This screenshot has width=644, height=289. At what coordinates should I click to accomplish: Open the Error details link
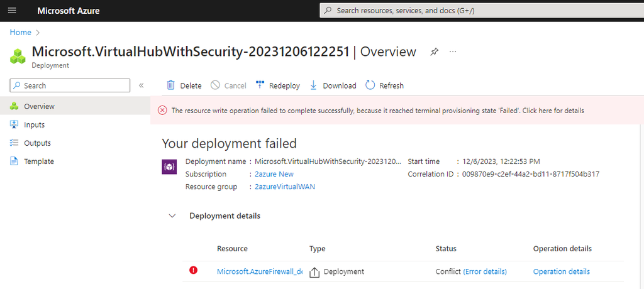tap(485, 271)
